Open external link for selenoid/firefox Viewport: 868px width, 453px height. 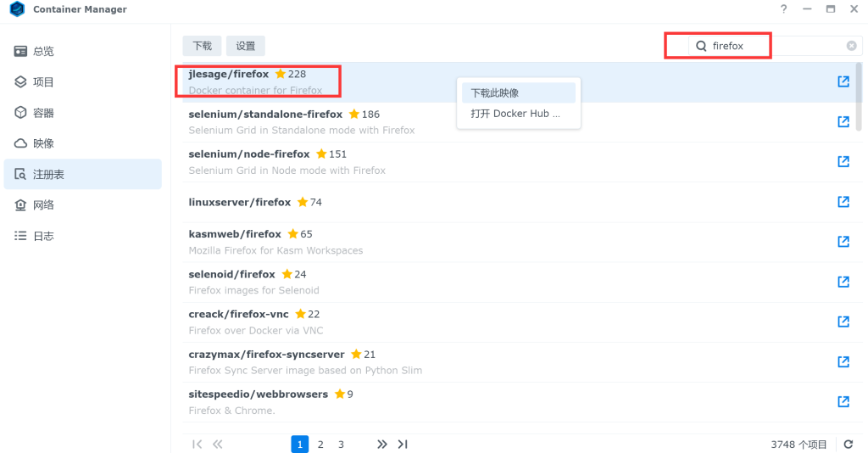pyautogui.click(x=843, y=282)
